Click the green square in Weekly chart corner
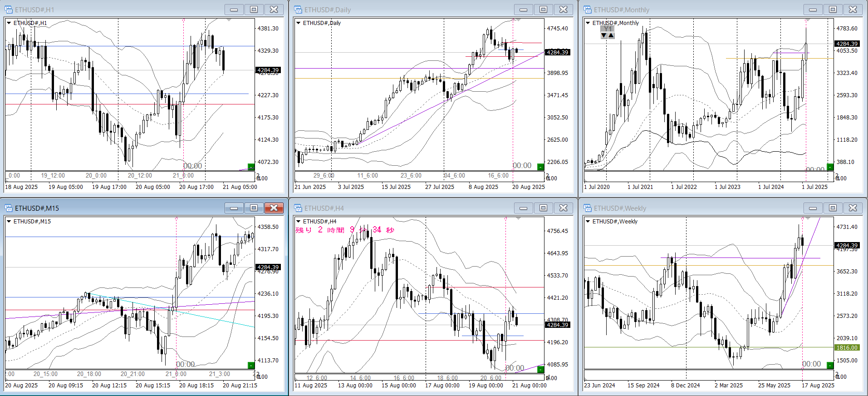868x396 pixels. 830,365
